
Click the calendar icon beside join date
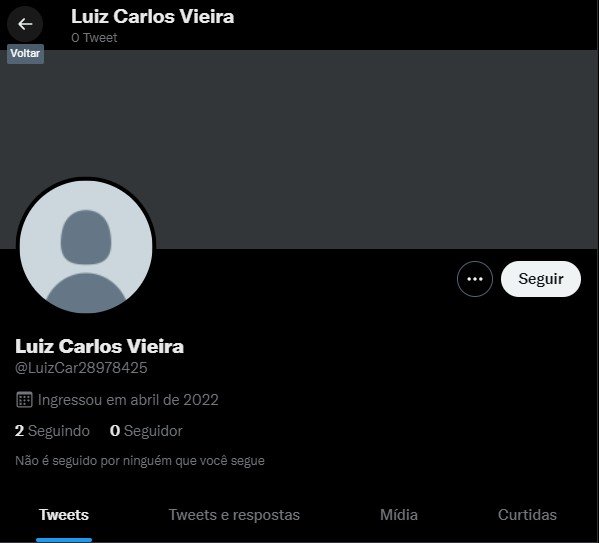24,400
